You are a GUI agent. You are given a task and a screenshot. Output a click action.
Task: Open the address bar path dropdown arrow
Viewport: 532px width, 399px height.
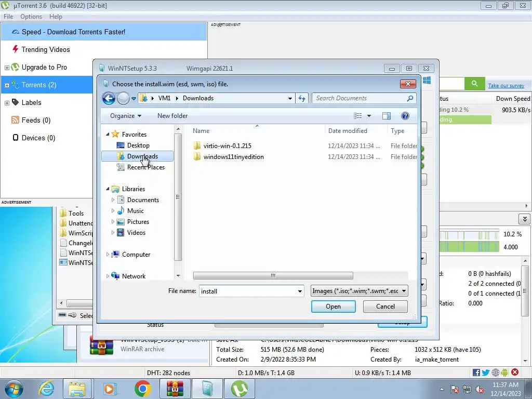click(x=290, y=98)
